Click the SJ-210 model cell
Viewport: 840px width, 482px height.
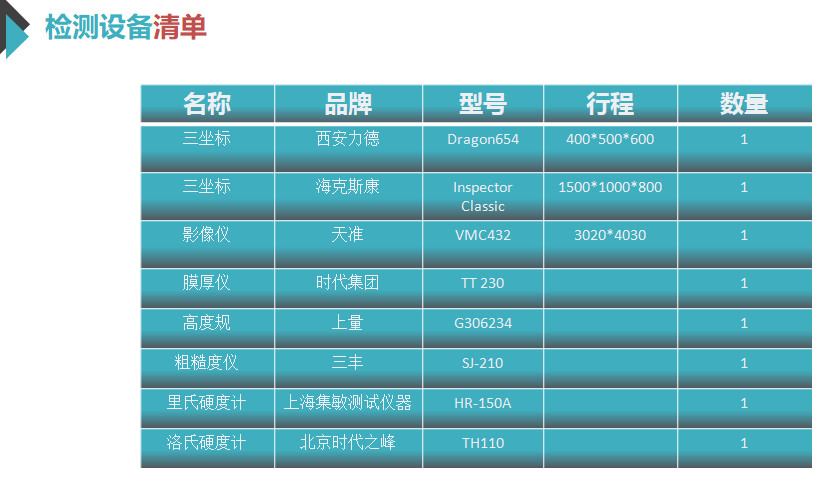point(483,363)
